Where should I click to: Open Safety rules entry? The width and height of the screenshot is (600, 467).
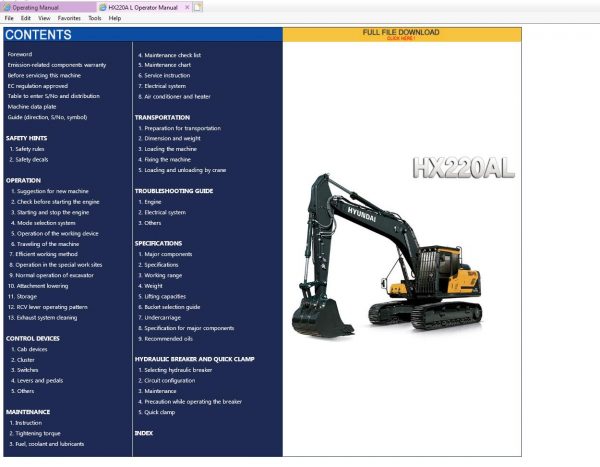27,149
